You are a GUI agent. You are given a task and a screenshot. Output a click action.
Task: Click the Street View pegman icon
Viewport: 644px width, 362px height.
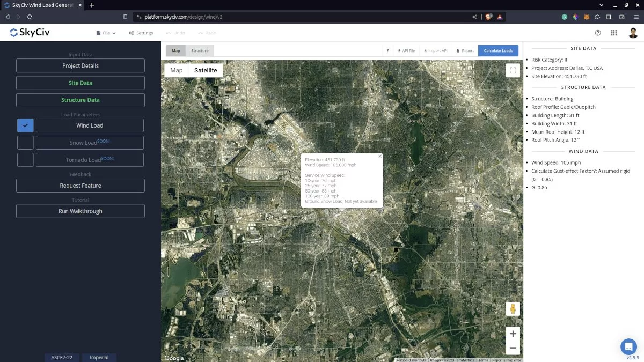pyautogui.click(x=513, y=309)
